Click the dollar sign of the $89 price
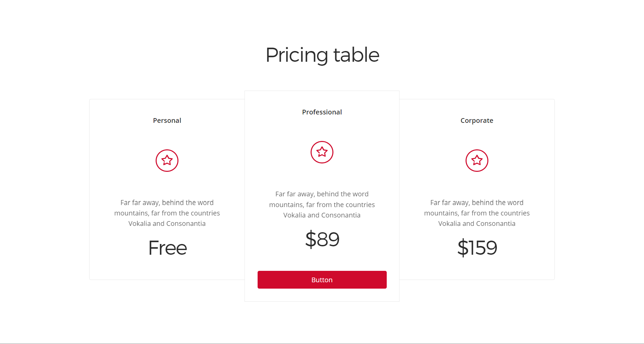Image resolution: width=644 pixels, height=344 pixels. (311, 239)
